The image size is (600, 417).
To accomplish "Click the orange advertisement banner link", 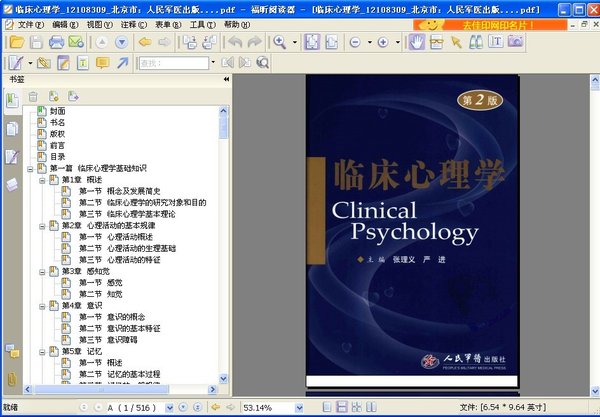I will pos(490,25).
